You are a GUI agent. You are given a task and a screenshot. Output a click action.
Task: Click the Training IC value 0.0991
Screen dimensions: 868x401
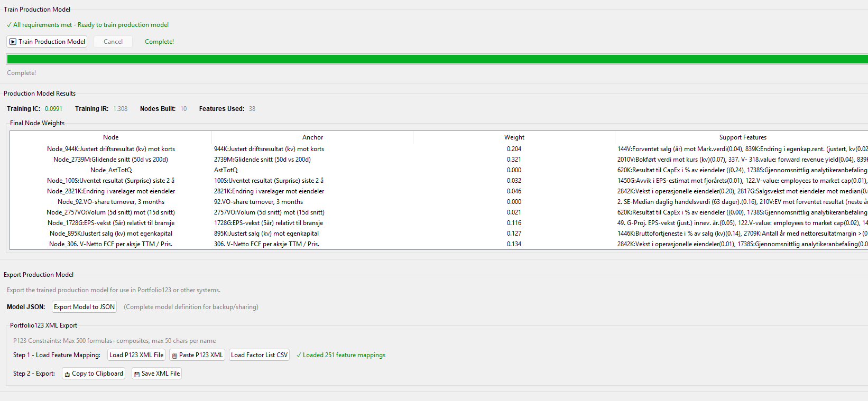(x=53, y=109)
